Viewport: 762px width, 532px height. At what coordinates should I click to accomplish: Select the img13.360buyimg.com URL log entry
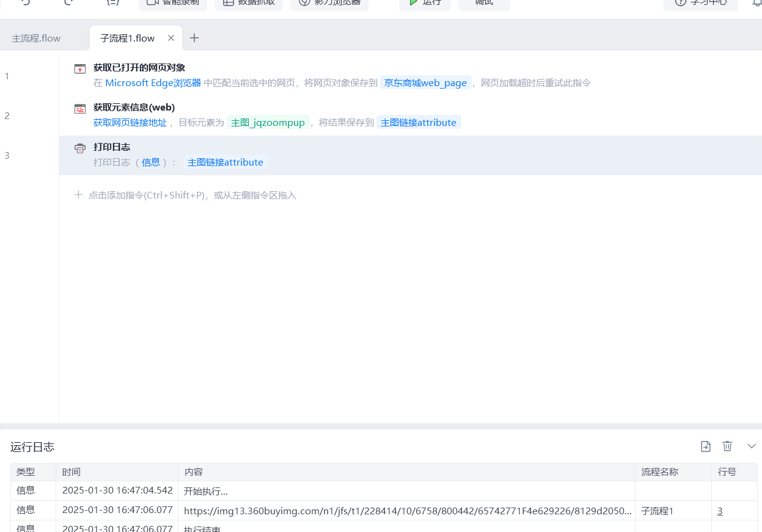point(408,511)
